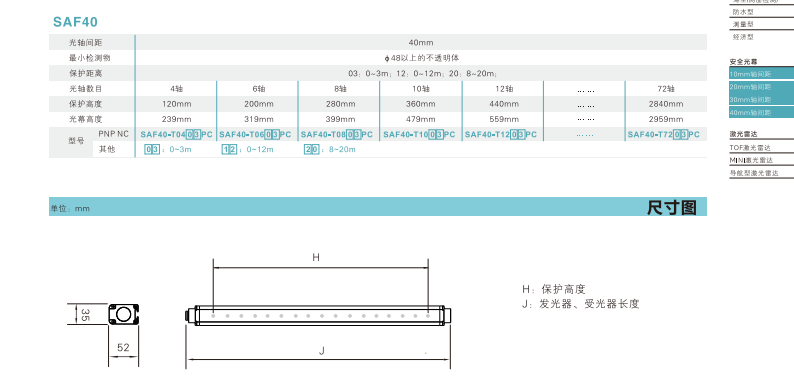Click model number SAF40-T0403PC

(176, 135)
